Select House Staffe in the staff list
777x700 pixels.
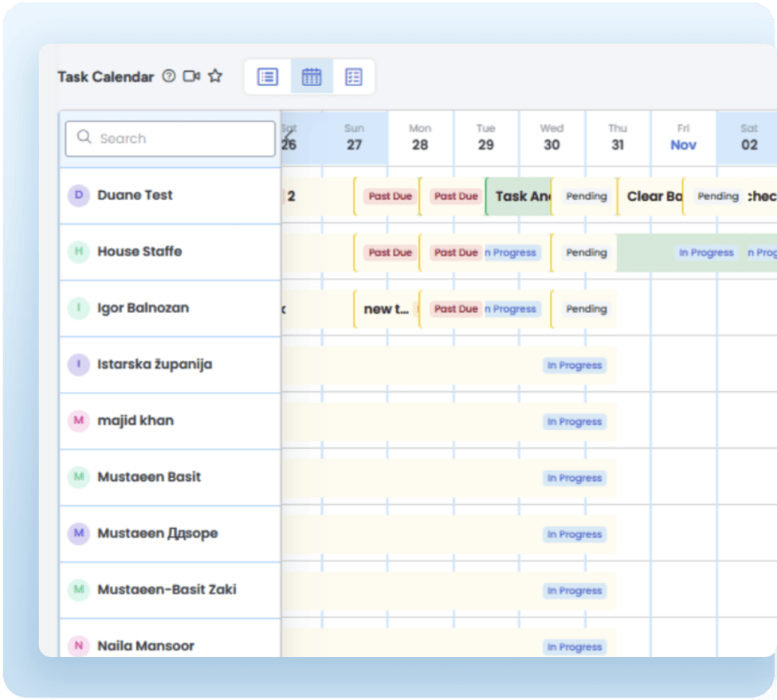(139, 252)
